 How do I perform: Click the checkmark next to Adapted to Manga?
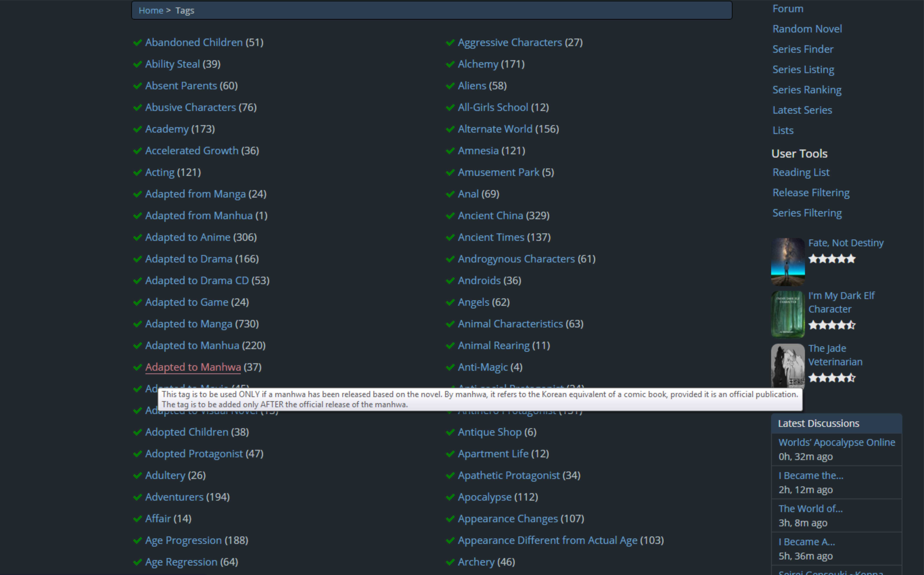click(x=138, y=324)
